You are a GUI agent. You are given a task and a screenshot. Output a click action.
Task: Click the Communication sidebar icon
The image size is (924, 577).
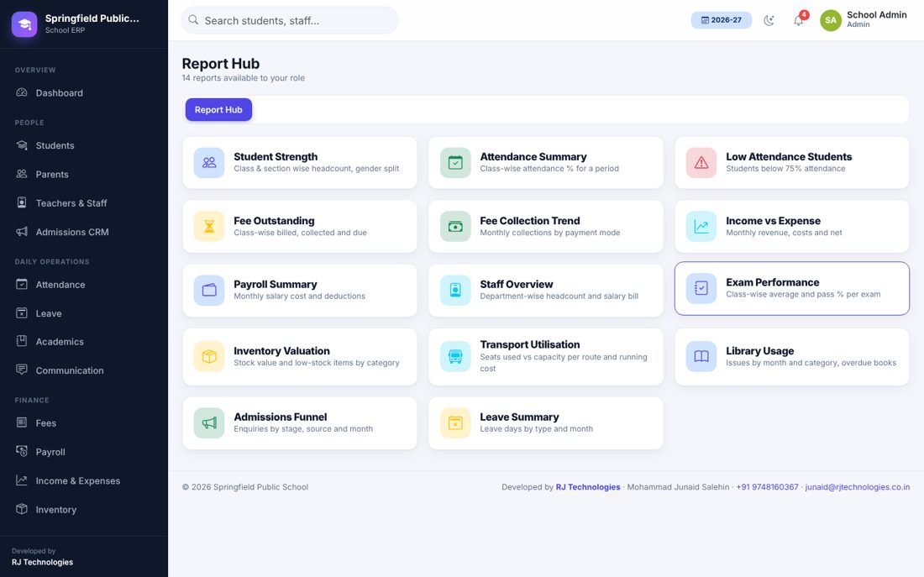pyautogui.click(x=22, y=370)
